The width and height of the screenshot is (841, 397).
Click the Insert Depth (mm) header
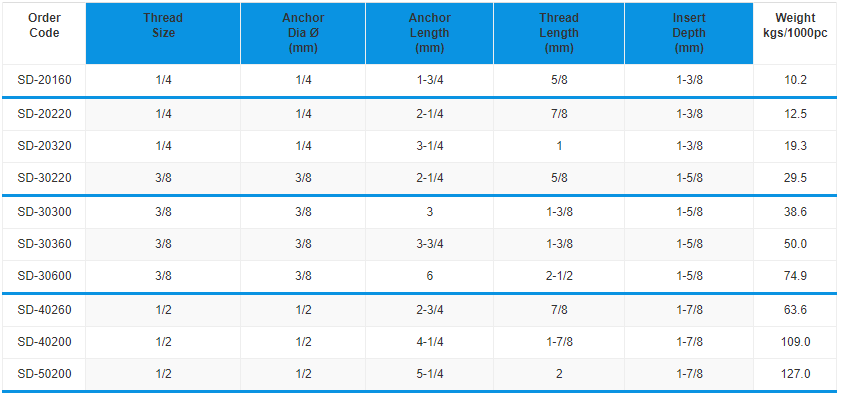click(x=689, y=33)
